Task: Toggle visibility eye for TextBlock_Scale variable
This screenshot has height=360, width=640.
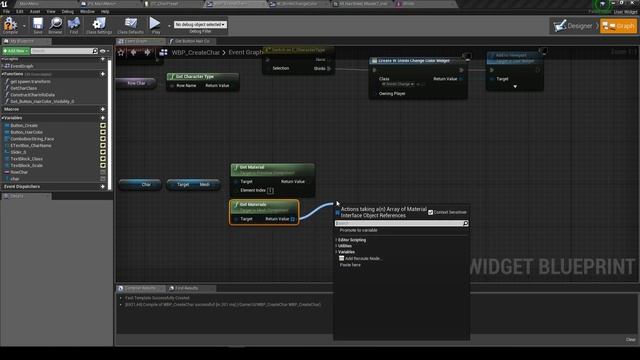Action: 103,165
